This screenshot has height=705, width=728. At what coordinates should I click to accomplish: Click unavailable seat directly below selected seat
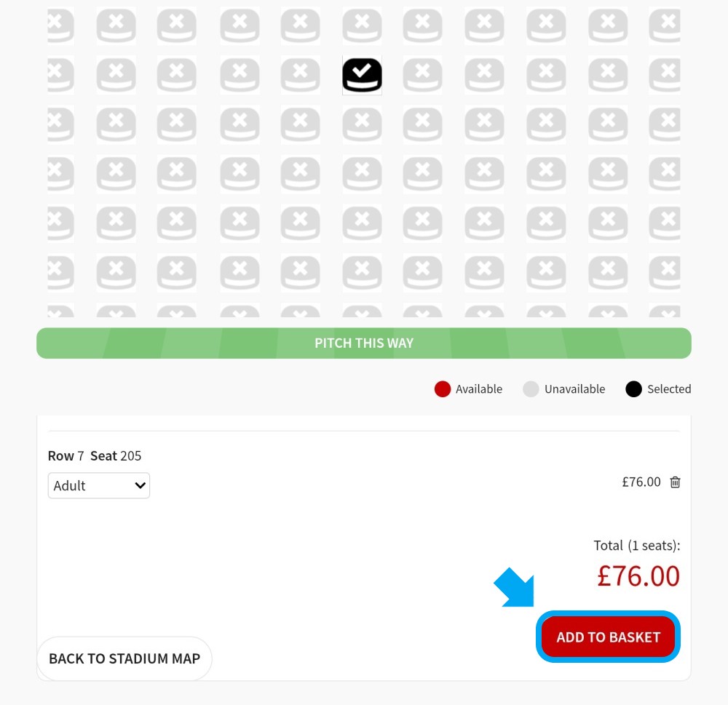[x=362, y=125]
